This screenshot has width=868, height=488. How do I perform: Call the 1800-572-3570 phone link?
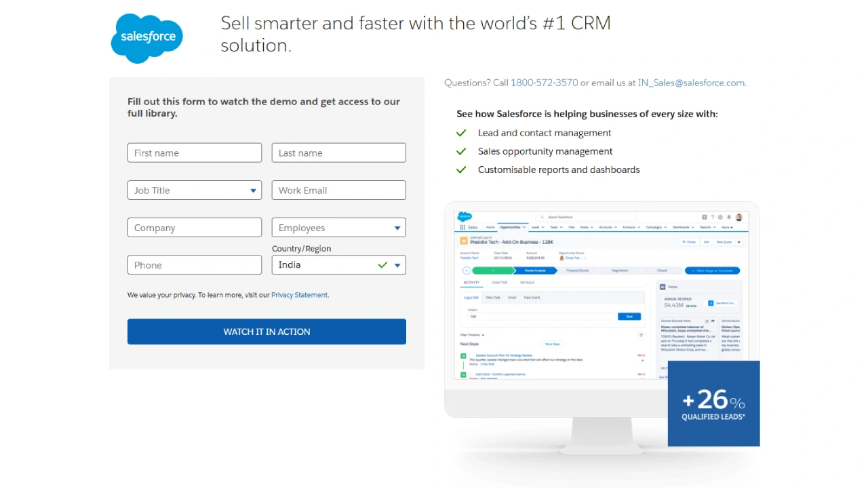[x=544, y=83]
